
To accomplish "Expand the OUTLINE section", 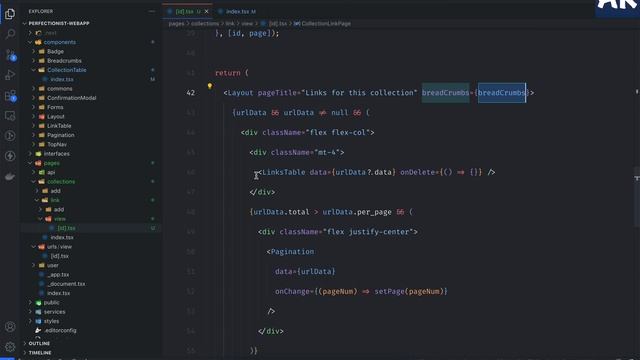I will coord(39,344).
